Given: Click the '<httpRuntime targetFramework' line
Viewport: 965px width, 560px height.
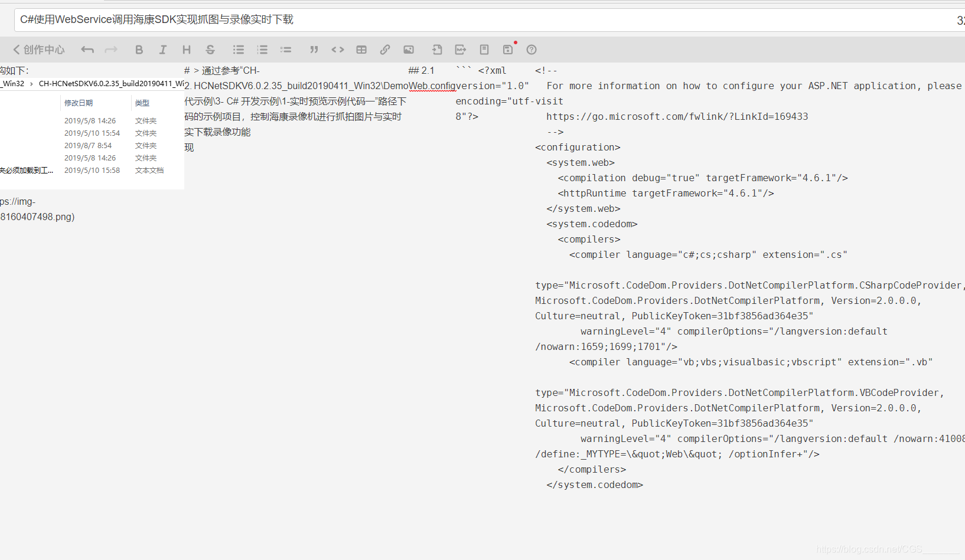Looking at the screenshot, I should pos(666,194).
